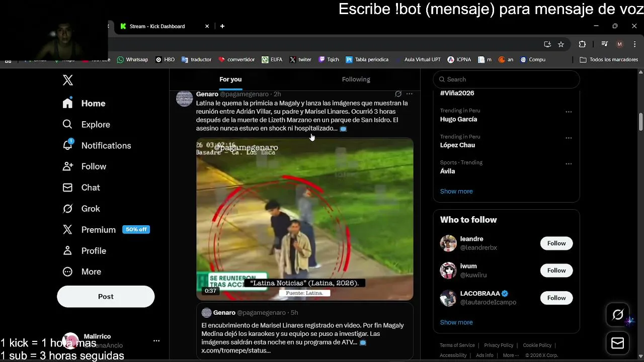This screenshot has height=362, width=644.
Task: Open options for Hugo García trend
Action: [x=569, y=112]
